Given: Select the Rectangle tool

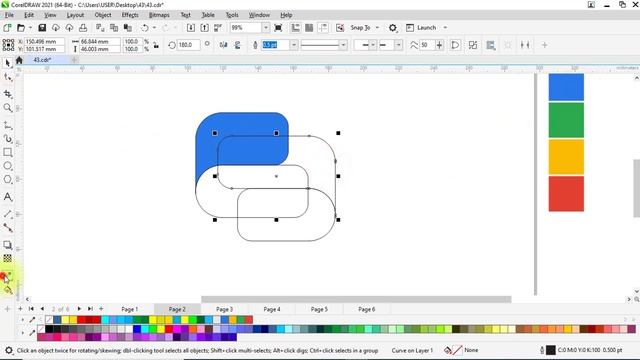Looking at the screenshot, I should click(x=7, y=152).
